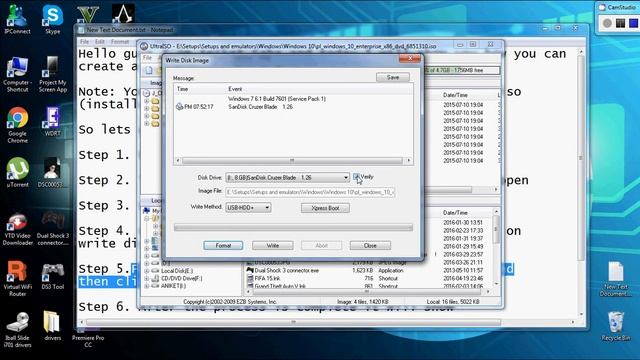Screen dimensions: 640x360
Task: Open the Notepad Edit menu
Action: tap(100, 42)
